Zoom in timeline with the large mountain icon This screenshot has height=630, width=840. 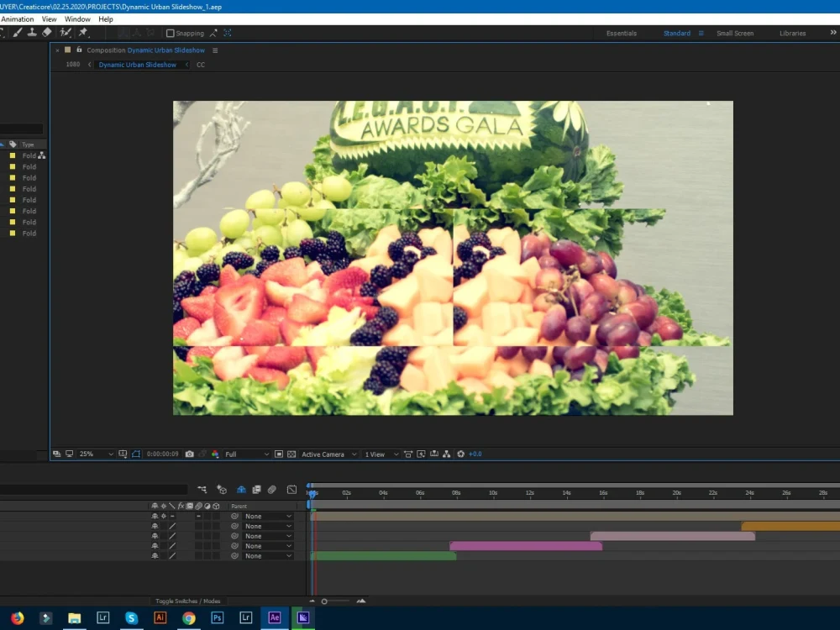click(x=361, y=601)
